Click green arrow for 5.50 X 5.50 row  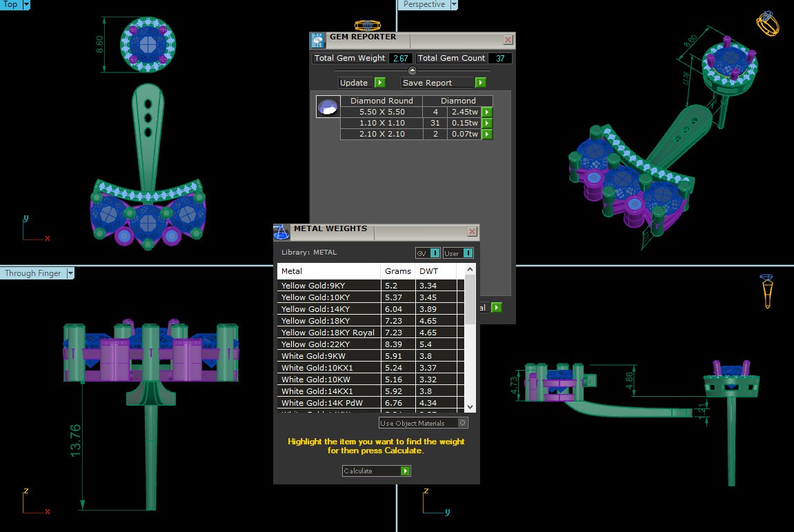coord(487,112)
